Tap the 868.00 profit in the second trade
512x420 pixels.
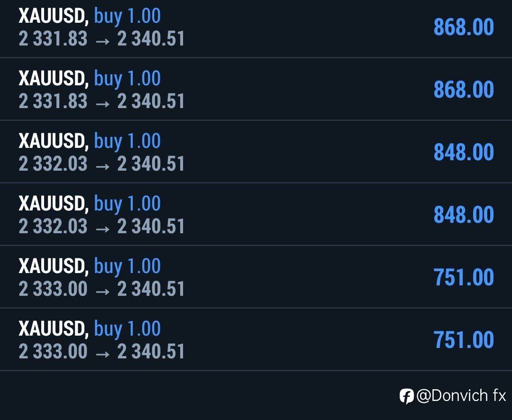point(463,90)
